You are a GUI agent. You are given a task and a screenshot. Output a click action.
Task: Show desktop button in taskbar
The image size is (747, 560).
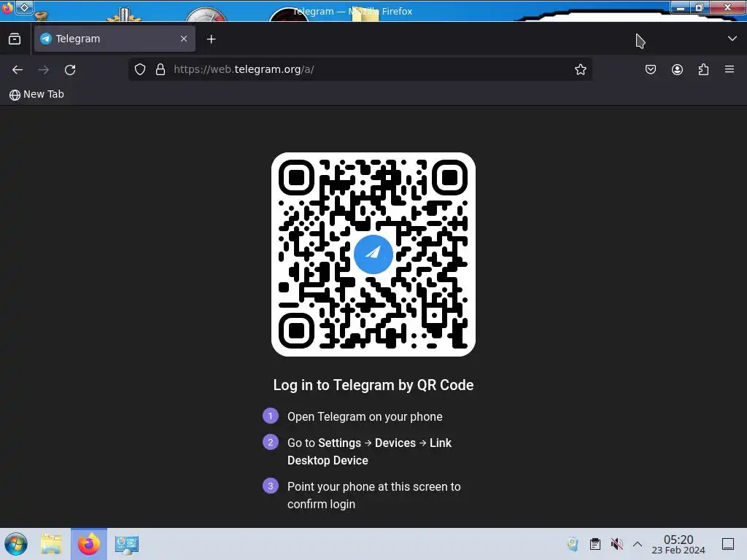(x=728, y=544)
